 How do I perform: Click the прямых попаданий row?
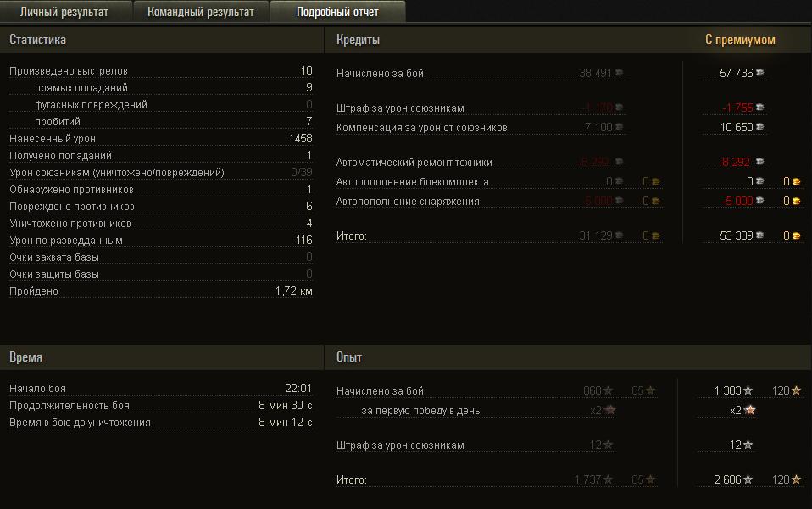click(x=161, y=88)
